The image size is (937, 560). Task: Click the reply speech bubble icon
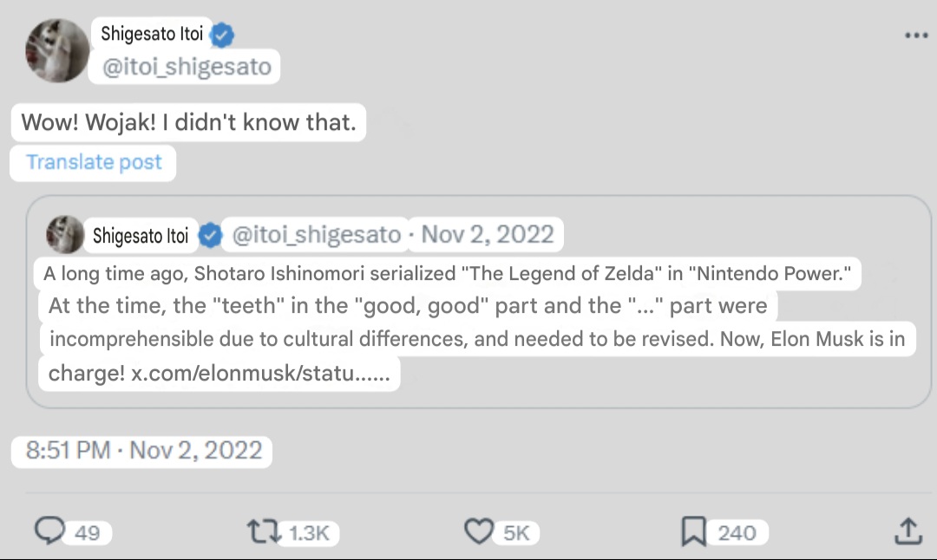(x=49, y=531)
